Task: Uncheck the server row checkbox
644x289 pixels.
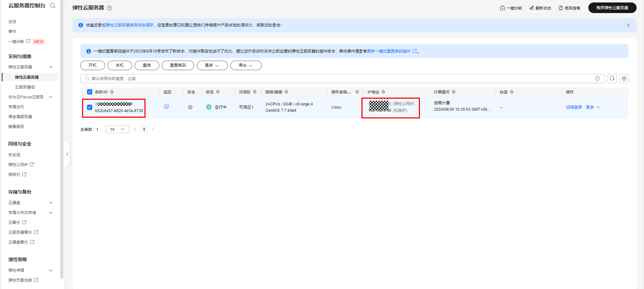Action: coord(89,107)
